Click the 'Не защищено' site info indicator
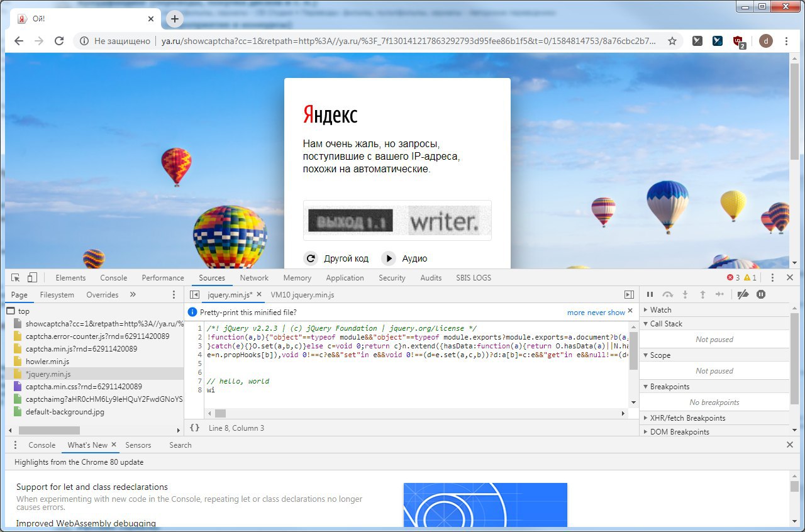Screen dimensions: 805x532 click(115, 41)
